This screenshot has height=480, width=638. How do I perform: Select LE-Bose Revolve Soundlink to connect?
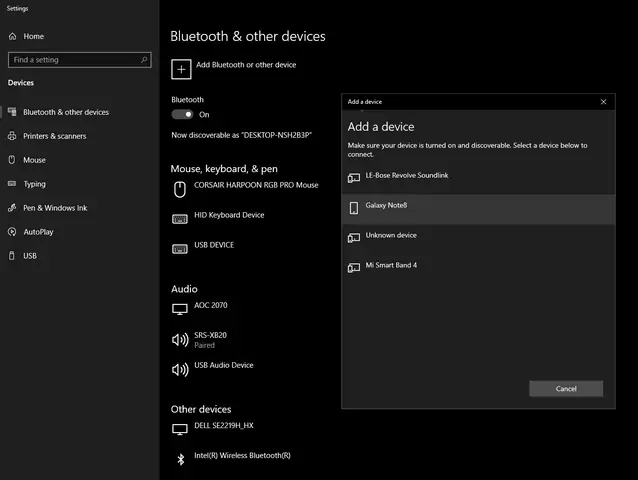478,179
